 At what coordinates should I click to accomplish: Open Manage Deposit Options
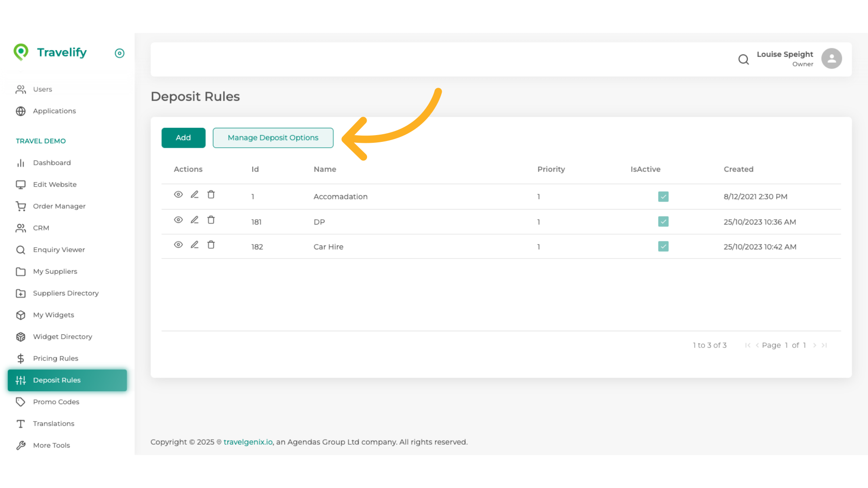[x=273, y=137]
